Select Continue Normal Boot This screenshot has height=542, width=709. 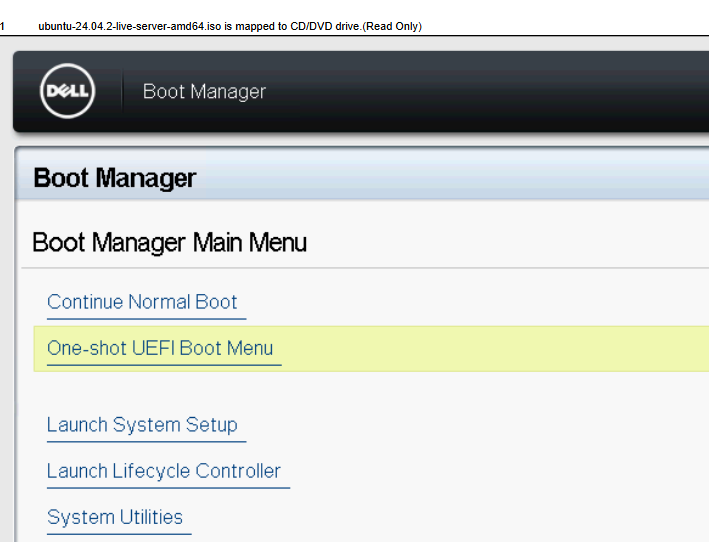142,302
